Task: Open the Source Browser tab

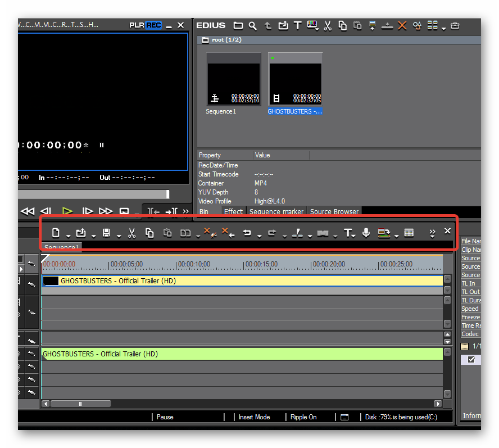Action: [x=334, y=211]
